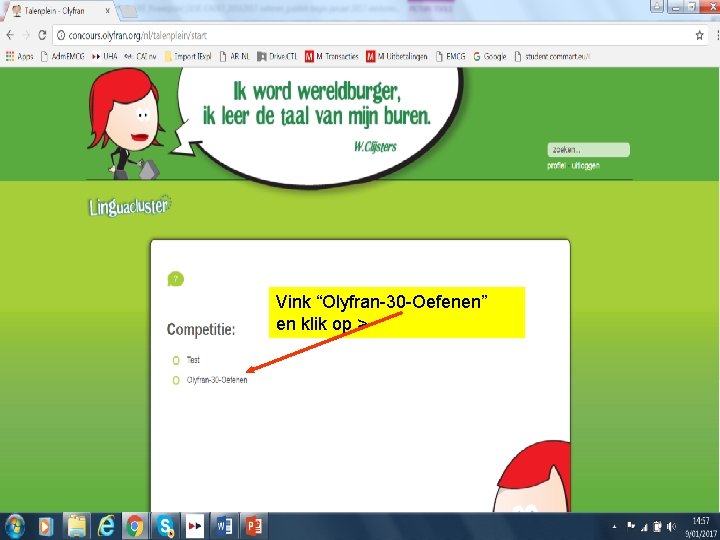This screenshot has width=720, height=540.
Task: Open the Apps bookmarks shortcut
Action: (x=19, y=56)
